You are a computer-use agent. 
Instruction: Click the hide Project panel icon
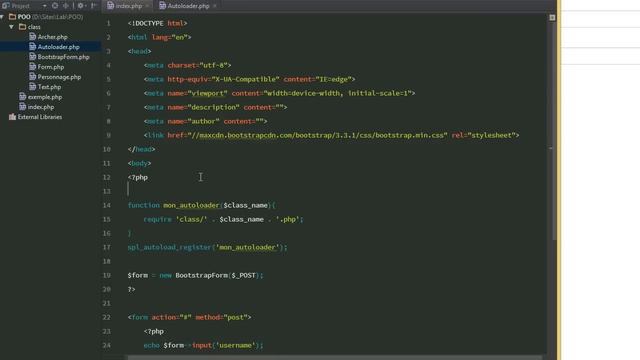(94, 6)
